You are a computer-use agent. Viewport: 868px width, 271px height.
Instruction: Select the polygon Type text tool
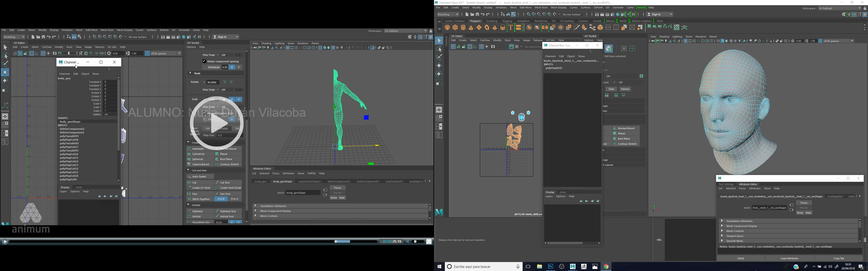point(510,28)
